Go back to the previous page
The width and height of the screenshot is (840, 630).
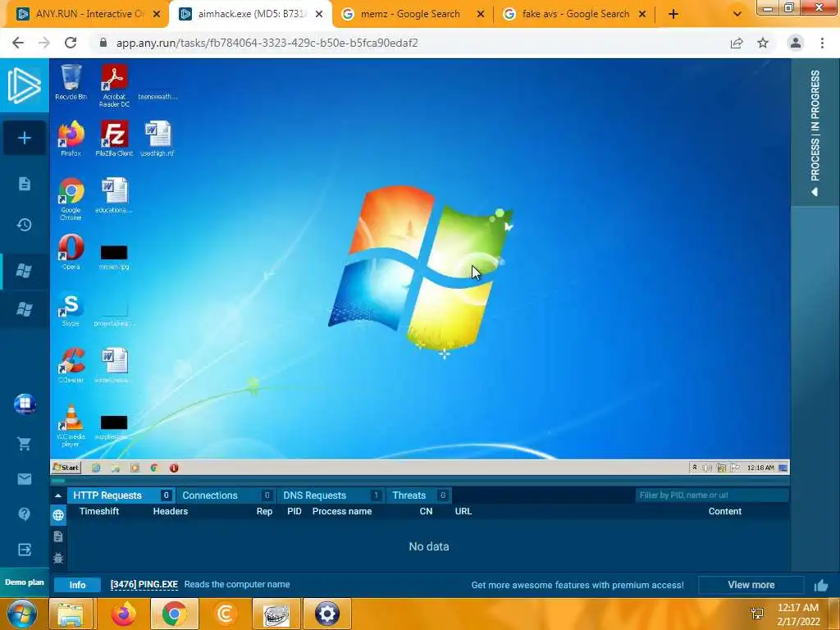pyautogui.click(x=18, y=43)
